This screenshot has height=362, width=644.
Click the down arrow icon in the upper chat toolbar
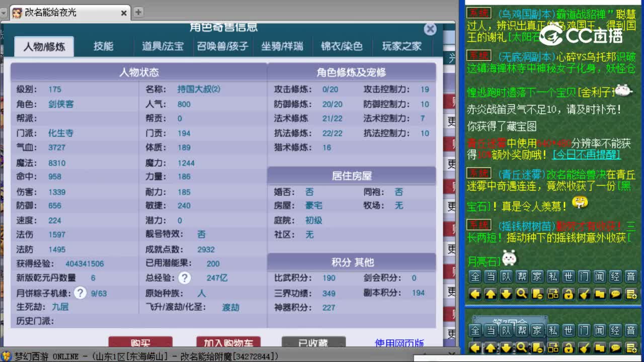pyautogui.click(x=506, y=294)
